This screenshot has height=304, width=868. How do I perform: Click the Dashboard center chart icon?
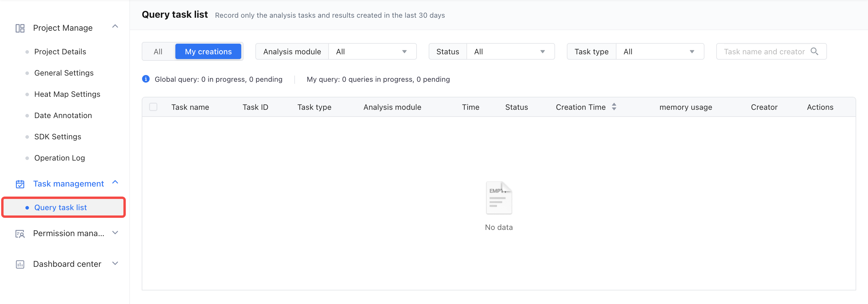(x=20, y=264)
